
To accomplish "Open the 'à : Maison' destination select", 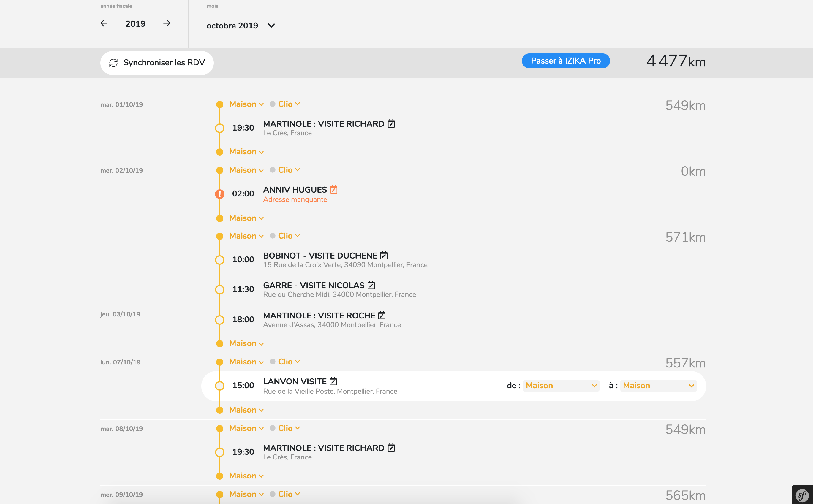I will pos(658,386).
